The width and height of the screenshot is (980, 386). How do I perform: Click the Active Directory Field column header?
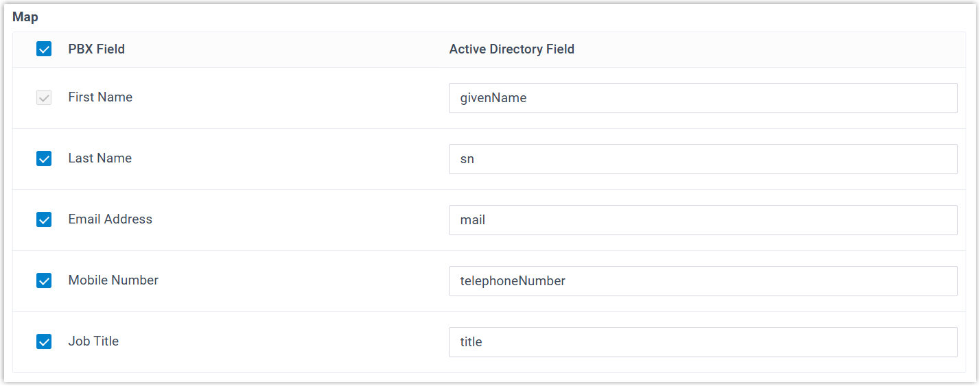tap(511, 49)
